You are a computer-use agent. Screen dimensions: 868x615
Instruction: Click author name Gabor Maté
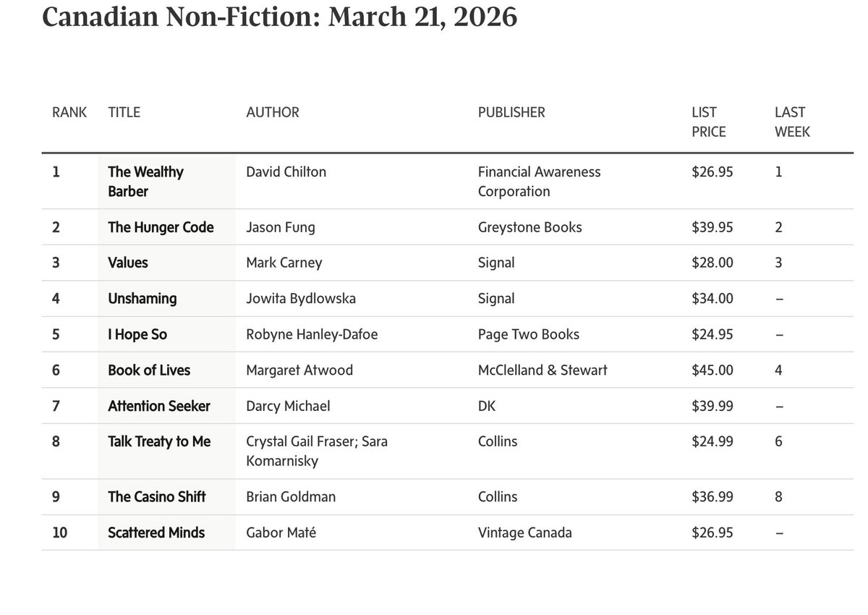tap(281, 533)
